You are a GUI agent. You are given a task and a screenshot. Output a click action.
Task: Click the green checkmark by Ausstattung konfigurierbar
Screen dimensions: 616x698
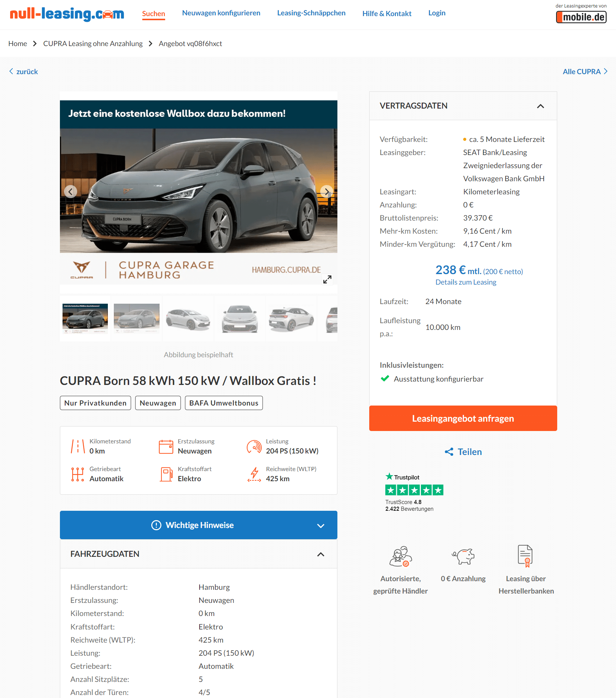point(385,379)
